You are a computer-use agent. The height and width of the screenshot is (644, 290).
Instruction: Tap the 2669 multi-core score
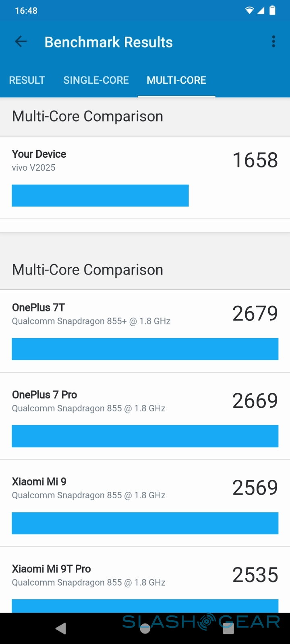click(x=255, y=401)
